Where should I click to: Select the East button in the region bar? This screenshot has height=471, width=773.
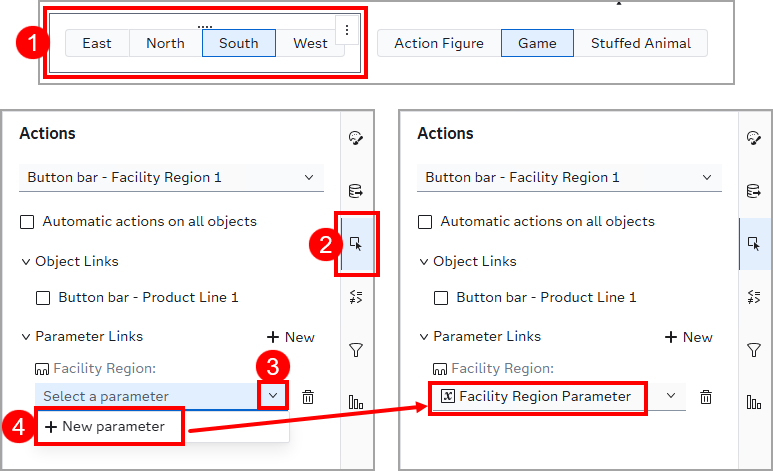tap(97, 43)
